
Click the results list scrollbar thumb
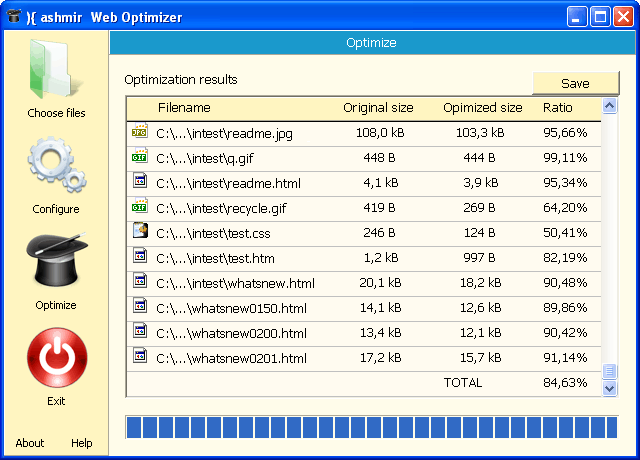pyautogui.click(x=609, y=371)
